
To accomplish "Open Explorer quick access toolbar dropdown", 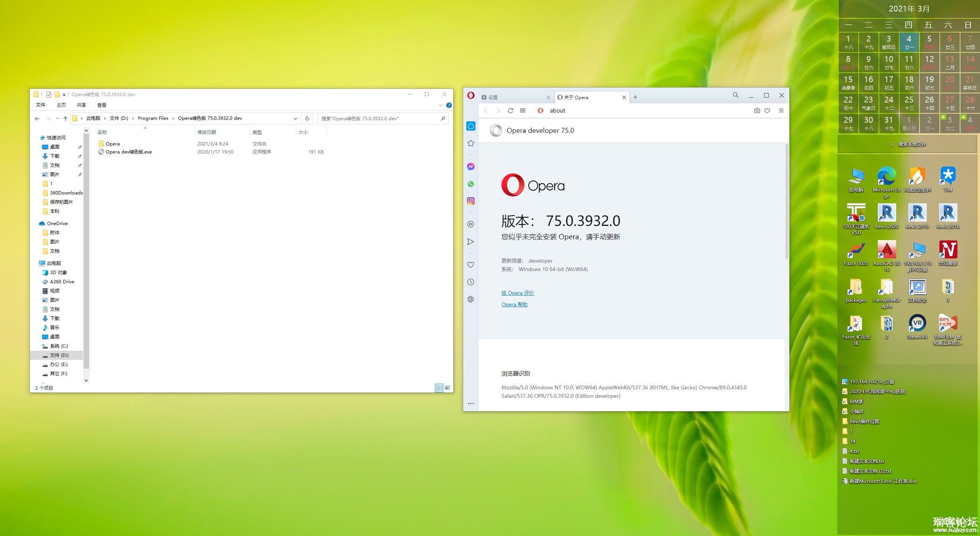I will (x=64, y=95).
